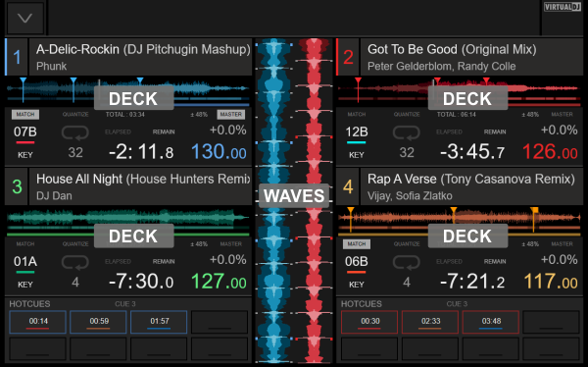
Task: Click the loop icon on deck 1
Action: tap(75, 133)
